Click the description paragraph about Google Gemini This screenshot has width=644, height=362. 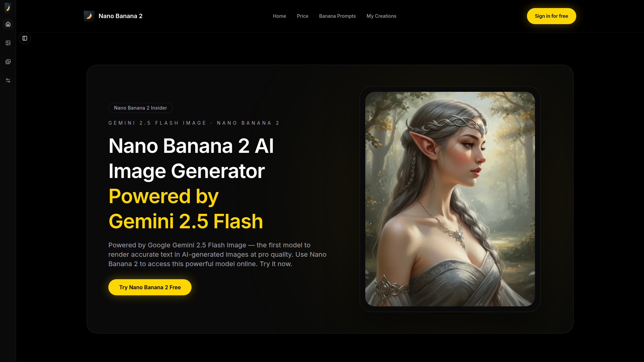217,254
